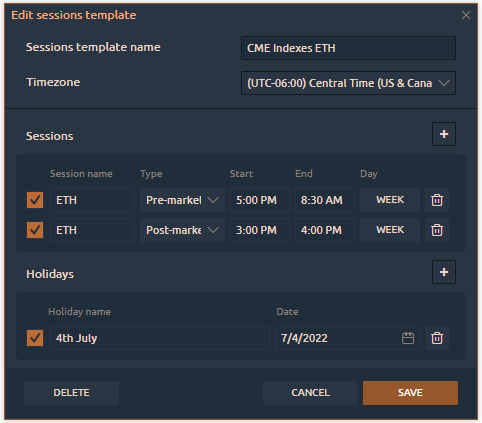Expand the Post-market type dropdown

(182, 230)
